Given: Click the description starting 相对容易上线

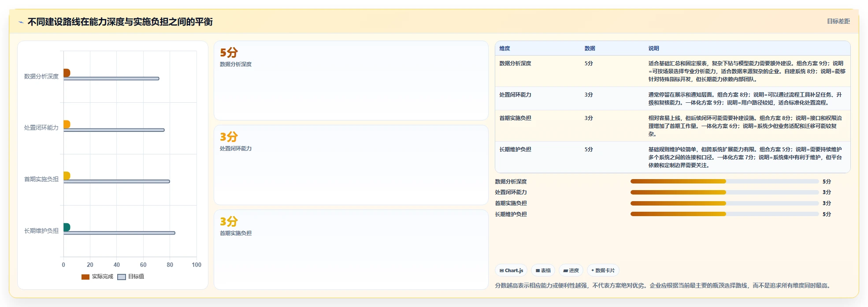Looking at the screenshot, I should [745, 126].
